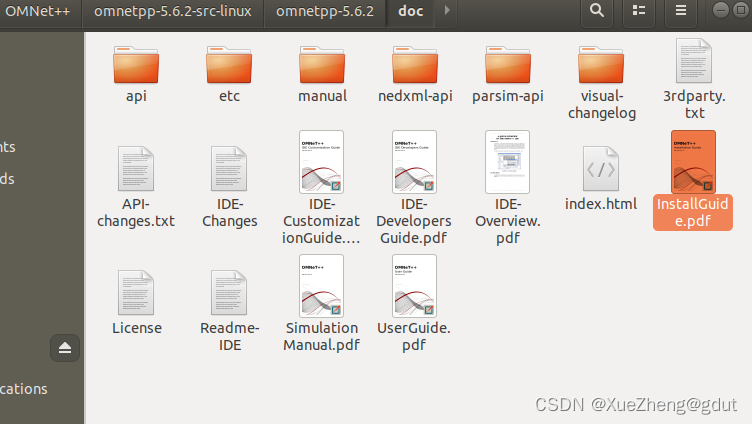Viewport: 752px width, 424px height.
Task: Go to omnetpp-5.6.2 path segment
Action: [325, 11]
